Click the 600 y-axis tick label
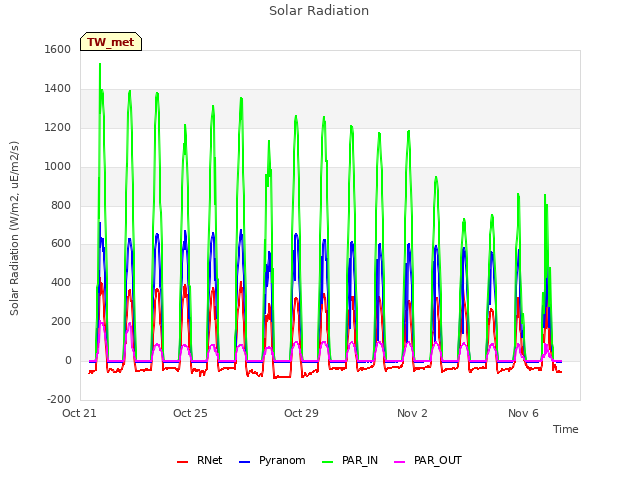 click(x=61, y=244)
